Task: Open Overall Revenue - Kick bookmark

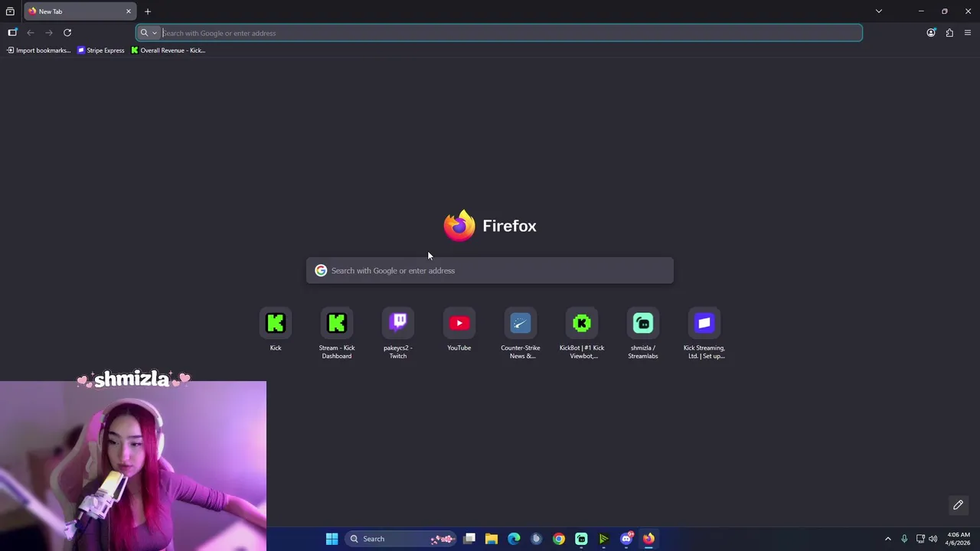Action: pos(168,51)
